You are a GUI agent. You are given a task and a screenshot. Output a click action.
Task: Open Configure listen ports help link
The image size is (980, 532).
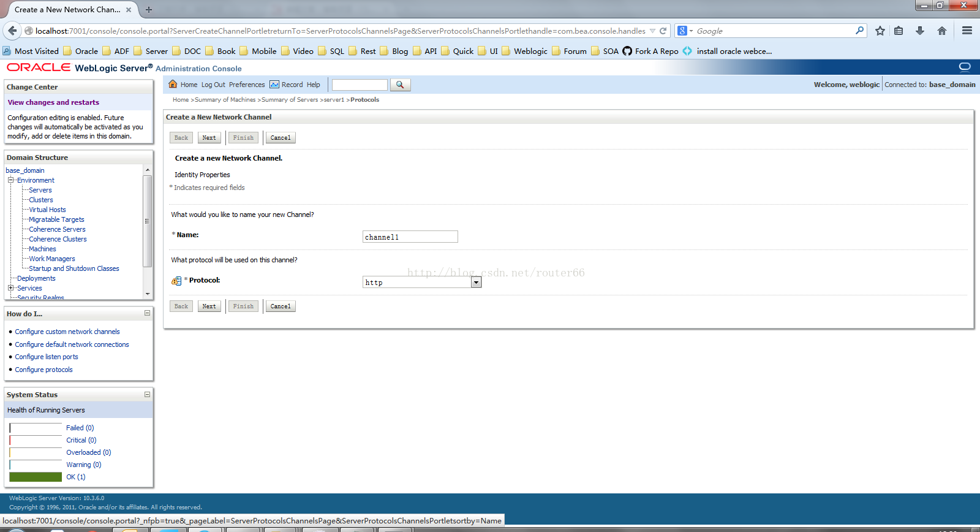(x=47, y=357)
